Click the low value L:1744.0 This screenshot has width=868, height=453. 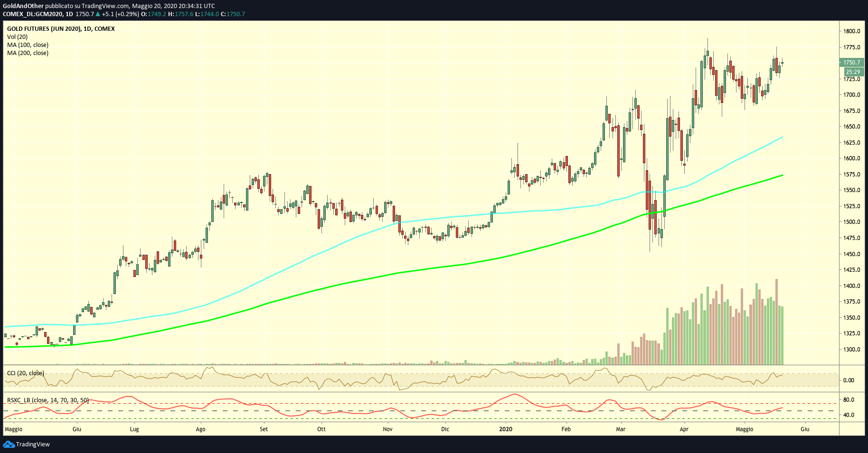click(x=207, y=14)
